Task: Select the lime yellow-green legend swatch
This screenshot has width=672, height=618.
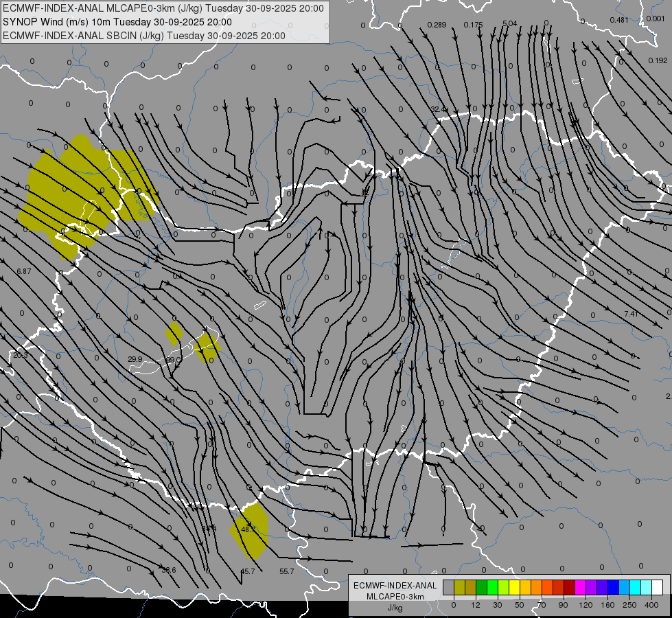Action: tap(504, 587)
